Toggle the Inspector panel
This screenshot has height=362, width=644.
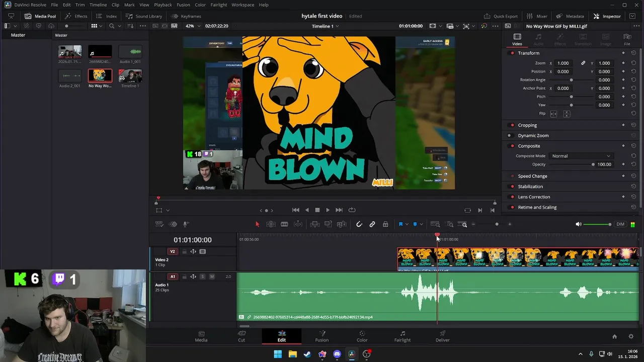click(x=607, y=16)
